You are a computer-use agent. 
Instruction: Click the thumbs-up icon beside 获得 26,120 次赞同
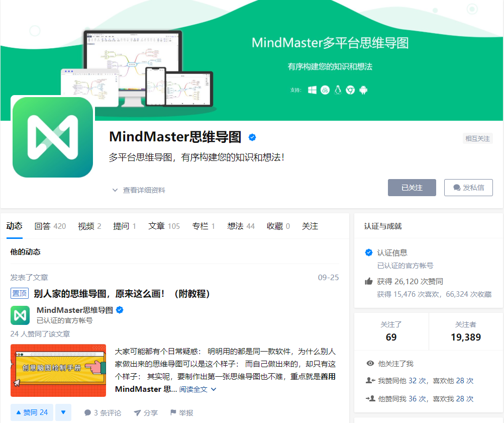pos(369,282)
